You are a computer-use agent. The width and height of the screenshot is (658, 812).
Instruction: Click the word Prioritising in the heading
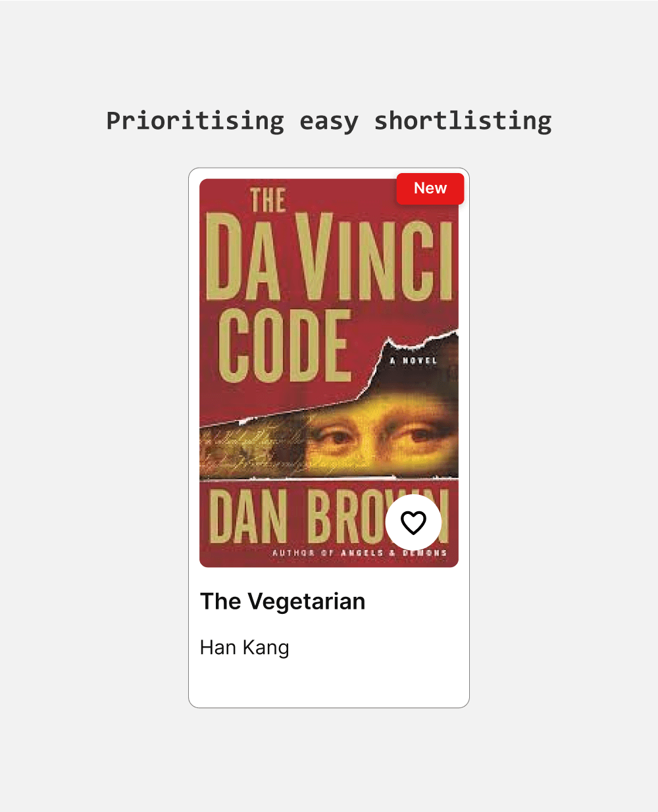pyautogui.click(x=195, y=121)
